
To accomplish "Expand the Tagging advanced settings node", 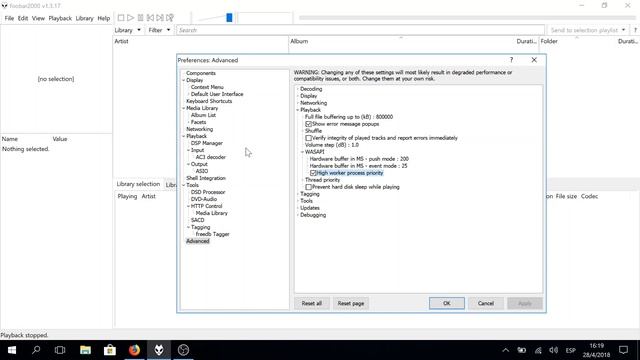I will [298, 194].
